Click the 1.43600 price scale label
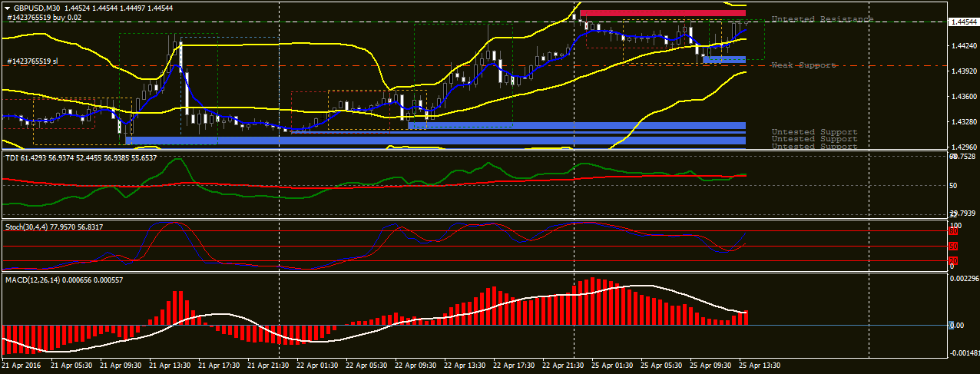This screenshot has height=374, width=980. coord(964,97)
